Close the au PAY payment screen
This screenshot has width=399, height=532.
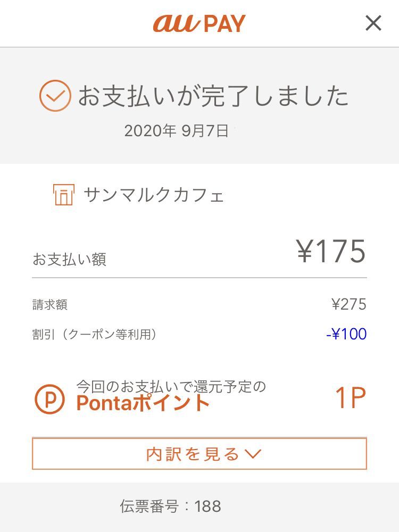tap(373, 23)
